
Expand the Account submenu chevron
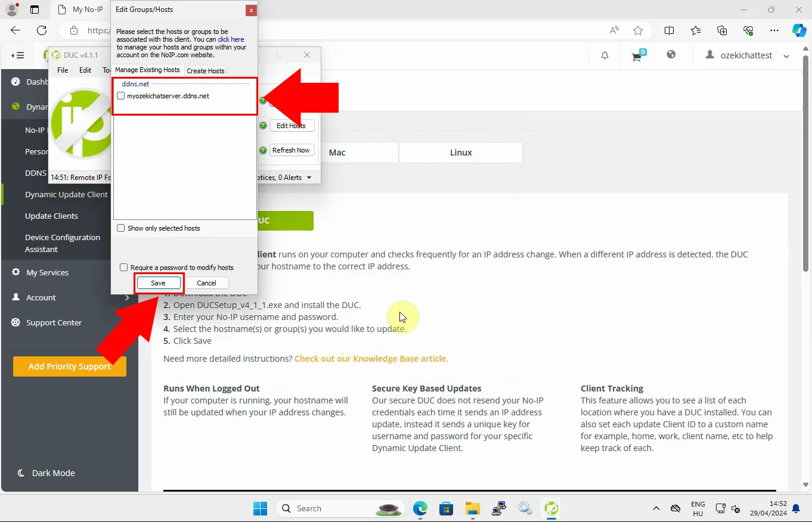127,297
